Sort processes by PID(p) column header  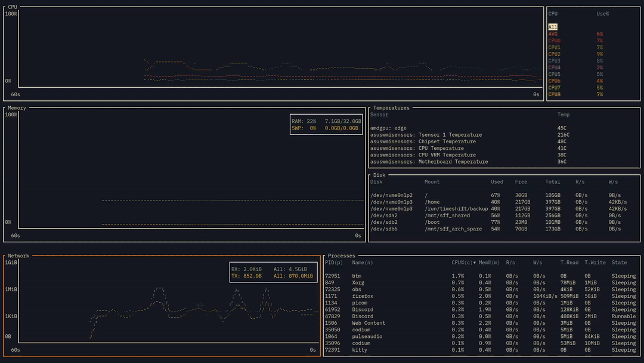333,263
